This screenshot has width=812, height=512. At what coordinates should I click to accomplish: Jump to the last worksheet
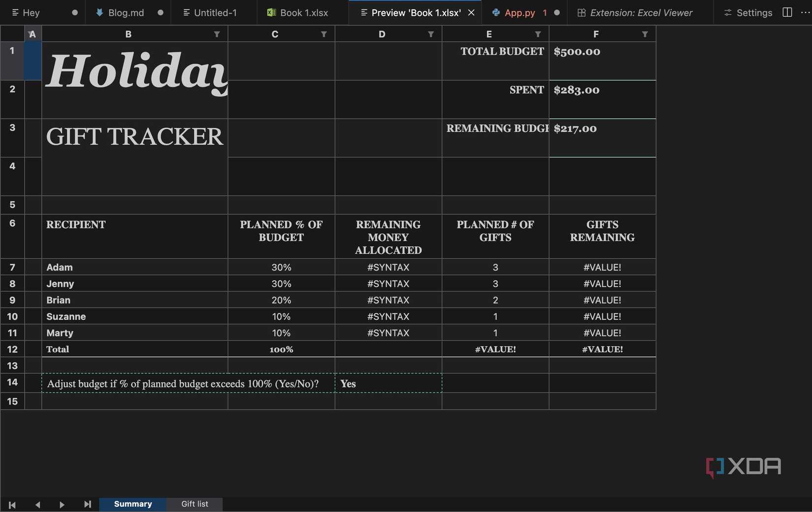87,505
